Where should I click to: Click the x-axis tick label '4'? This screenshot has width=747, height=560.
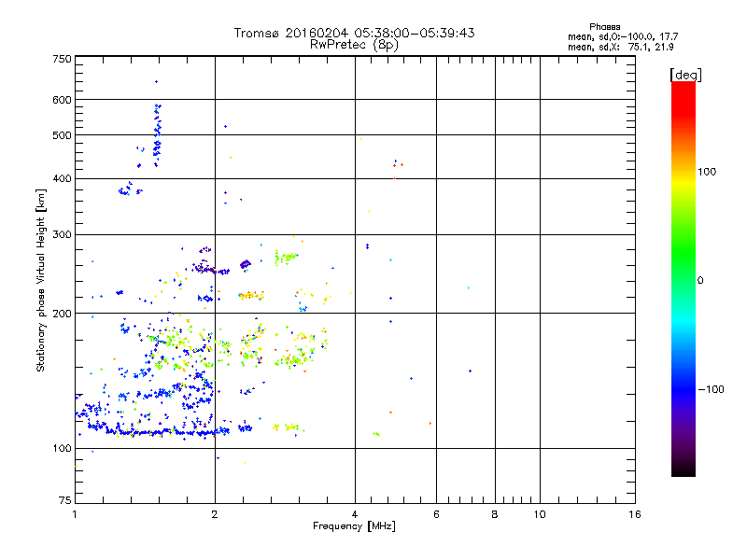[355, 514]
